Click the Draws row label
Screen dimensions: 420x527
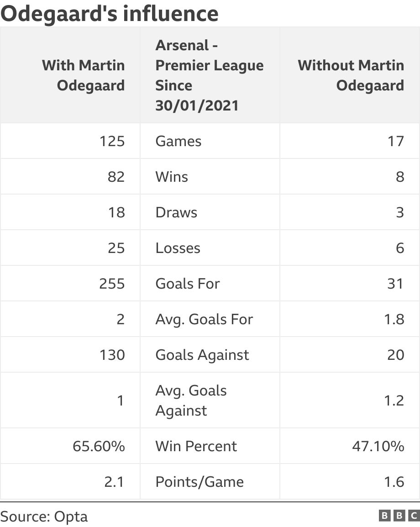pyautogui.click(x=176, y=212)
